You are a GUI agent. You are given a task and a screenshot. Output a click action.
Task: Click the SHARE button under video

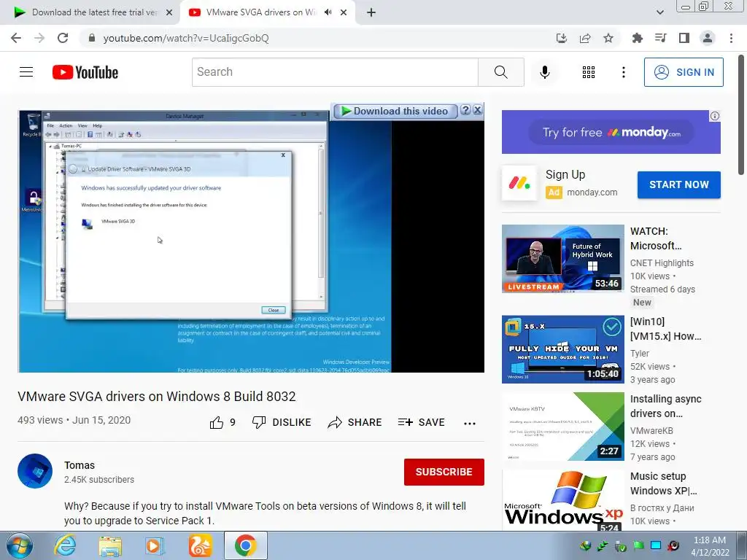coord(355,422)
